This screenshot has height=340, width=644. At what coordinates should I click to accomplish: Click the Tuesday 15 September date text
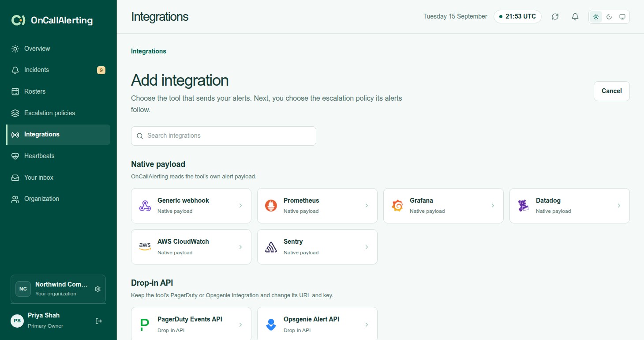click(x=455, y=17)
